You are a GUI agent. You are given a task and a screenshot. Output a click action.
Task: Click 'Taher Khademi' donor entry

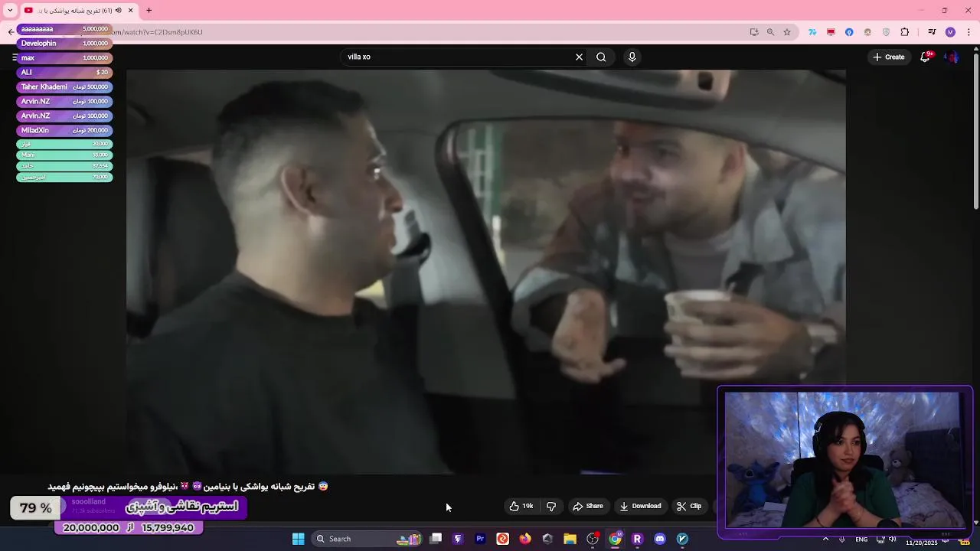click(x=64, y=87)
